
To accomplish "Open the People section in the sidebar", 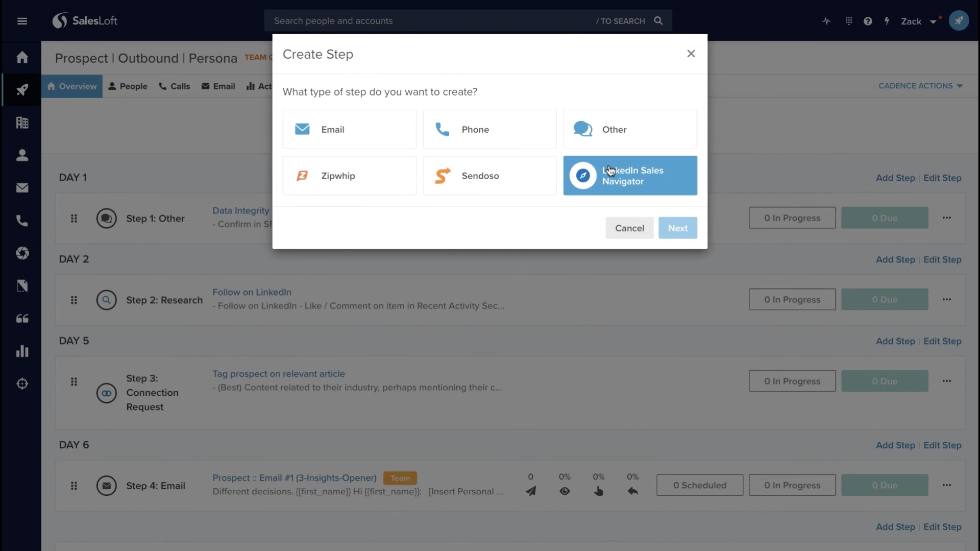I will click(22, 155).
